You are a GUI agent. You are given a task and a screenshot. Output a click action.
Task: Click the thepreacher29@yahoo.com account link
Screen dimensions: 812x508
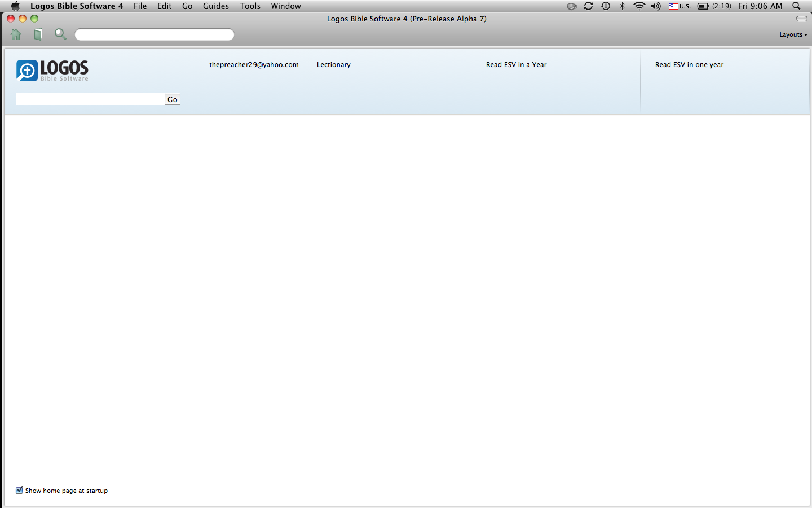click(x=254, y=65)
